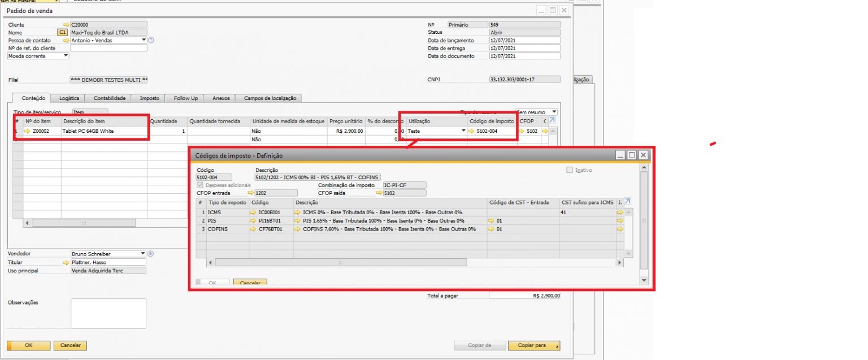
Task: Open contact details icon beside Antonio - Vendas
Action: coord(151,40)
